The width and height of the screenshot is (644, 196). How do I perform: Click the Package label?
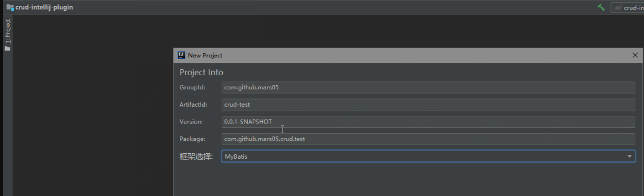pyautogui.click(x=192, y=139)
